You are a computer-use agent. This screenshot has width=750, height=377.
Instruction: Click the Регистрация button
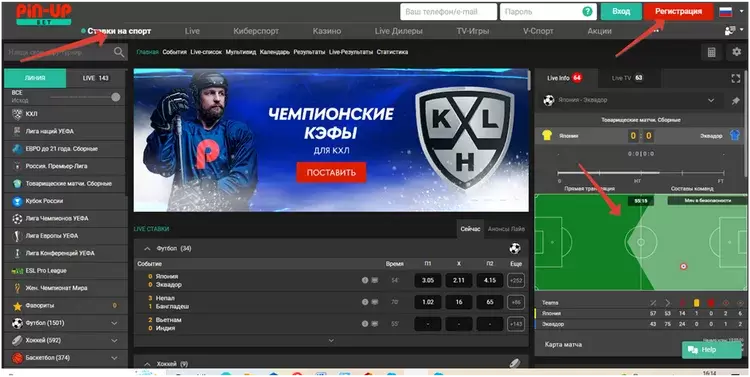click(678, 11)
